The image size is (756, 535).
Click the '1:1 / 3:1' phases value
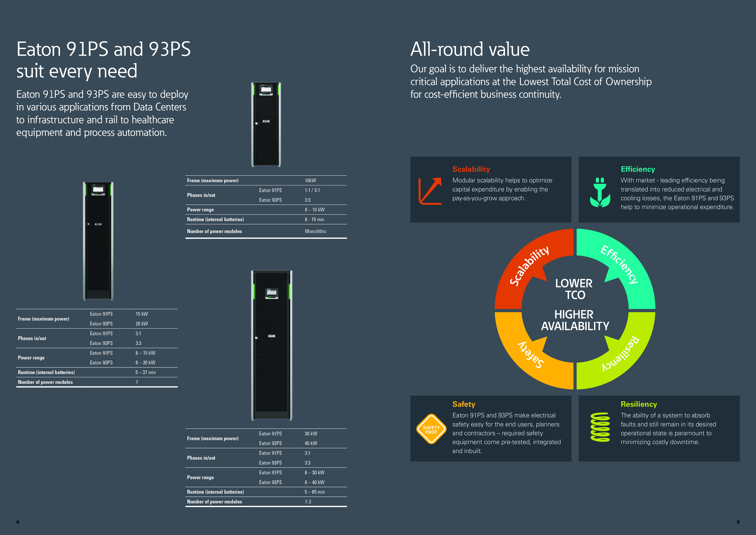click(312, 190)
